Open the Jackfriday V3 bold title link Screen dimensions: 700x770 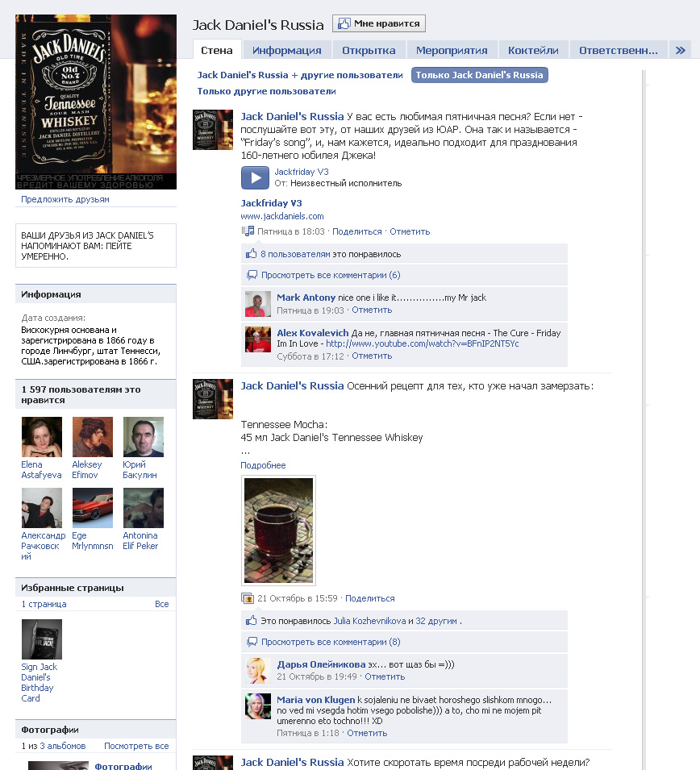click(271, 203)
